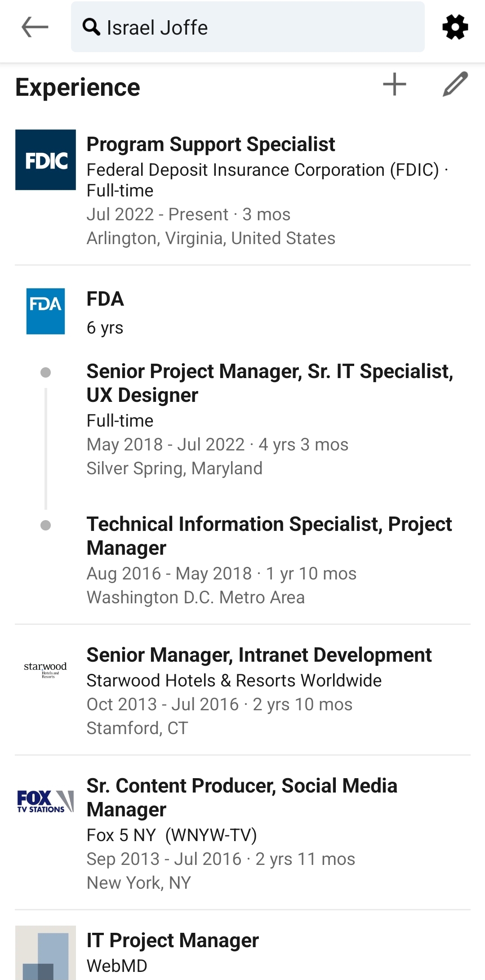
Task: Open Sr. Content Producer, Social Media Manager
Action: [242, 797]
